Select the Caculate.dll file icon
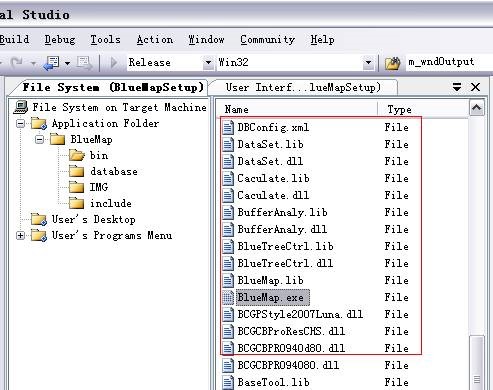 pyautogui.click(x=228, y=196)
